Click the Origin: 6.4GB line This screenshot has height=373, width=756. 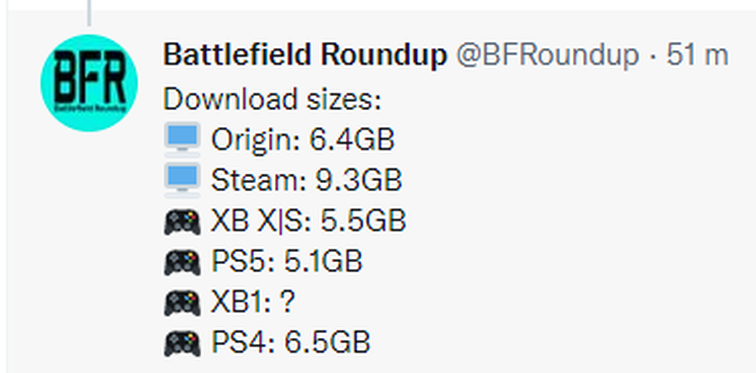tap(279, 140)
